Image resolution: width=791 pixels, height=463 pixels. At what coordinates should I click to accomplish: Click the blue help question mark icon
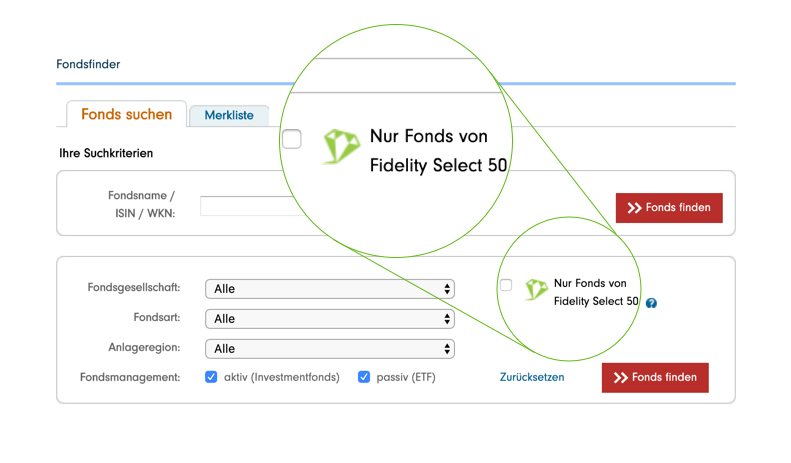(x=651, y=303)
